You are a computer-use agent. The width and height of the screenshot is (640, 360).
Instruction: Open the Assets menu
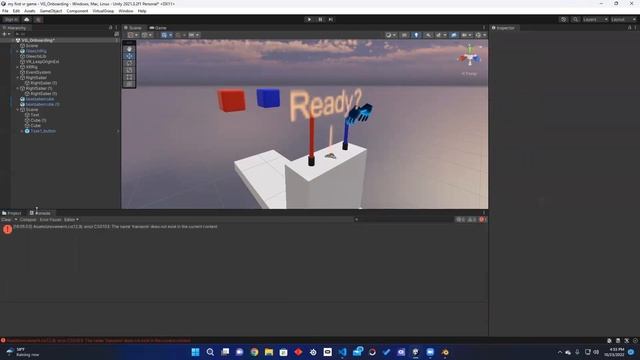pyautogui.click(x=29, y=11)
